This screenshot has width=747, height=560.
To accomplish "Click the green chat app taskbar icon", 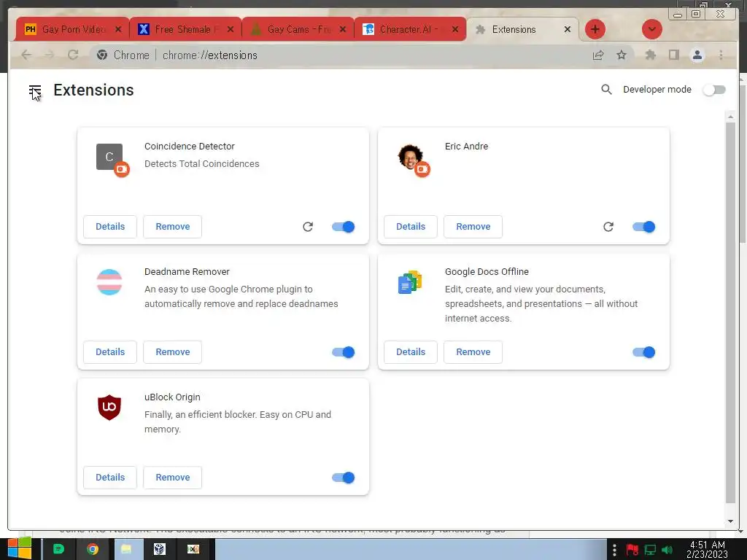I will click(x=58, y=550).
